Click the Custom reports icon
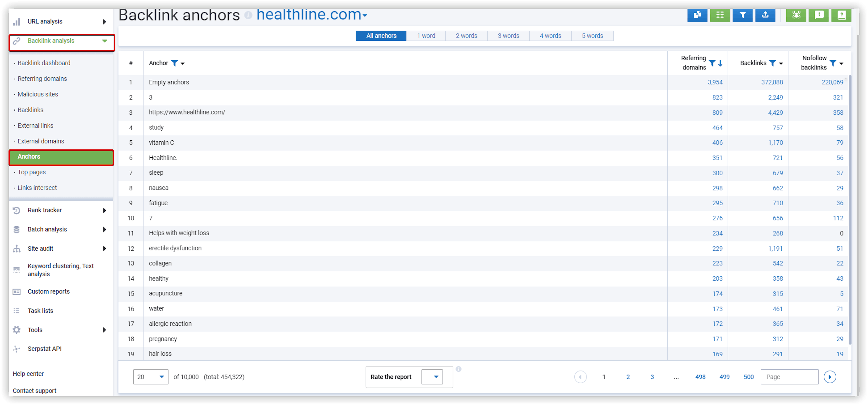This screenshot has width=868, height=405. click(17, 292)
